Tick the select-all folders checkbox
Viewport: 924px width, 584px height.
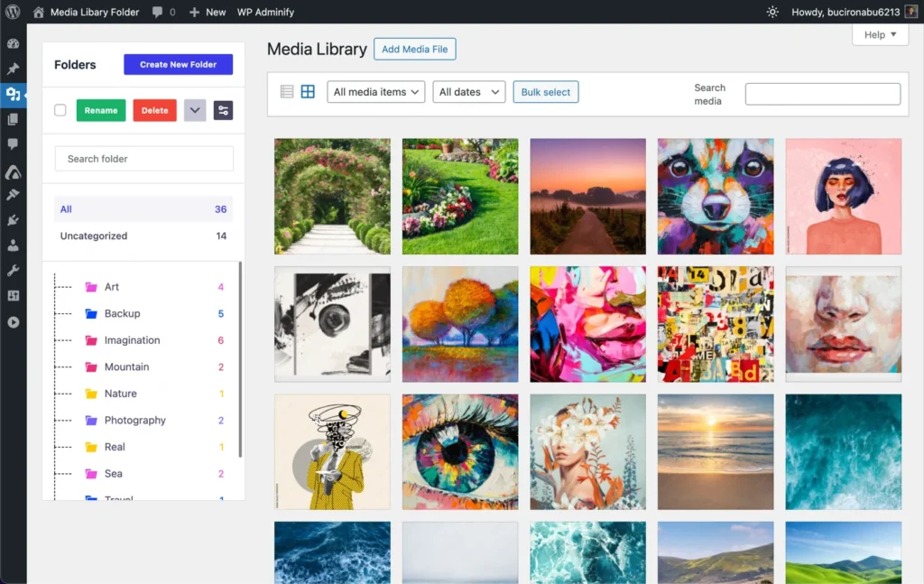click(60, 110)
